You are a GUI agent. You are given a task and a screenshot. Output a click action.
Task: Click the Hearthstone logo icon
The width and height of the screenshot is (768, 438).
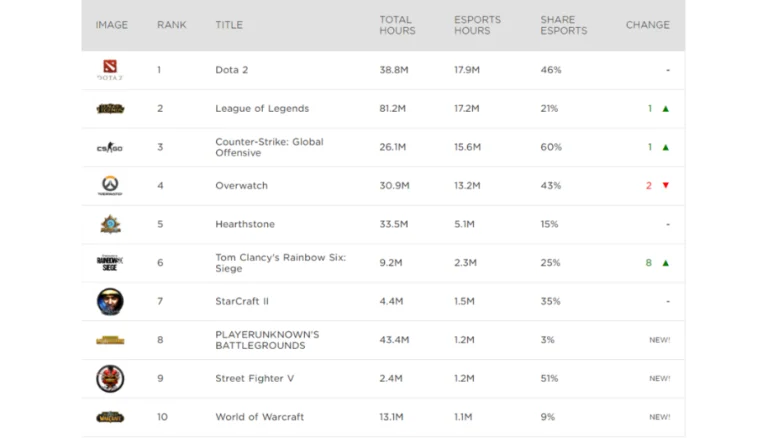(x=110, y=224)
